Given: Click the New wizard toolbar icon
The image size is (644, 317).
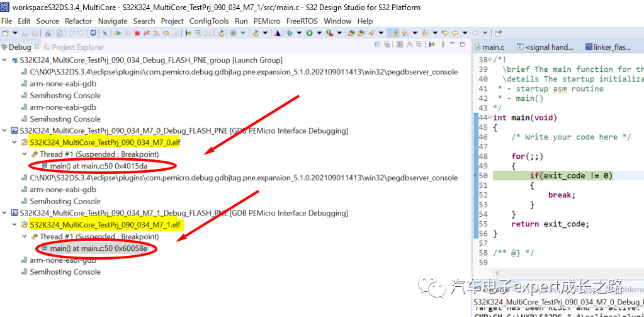Looking at the screenshot, I should click(5, 33).
